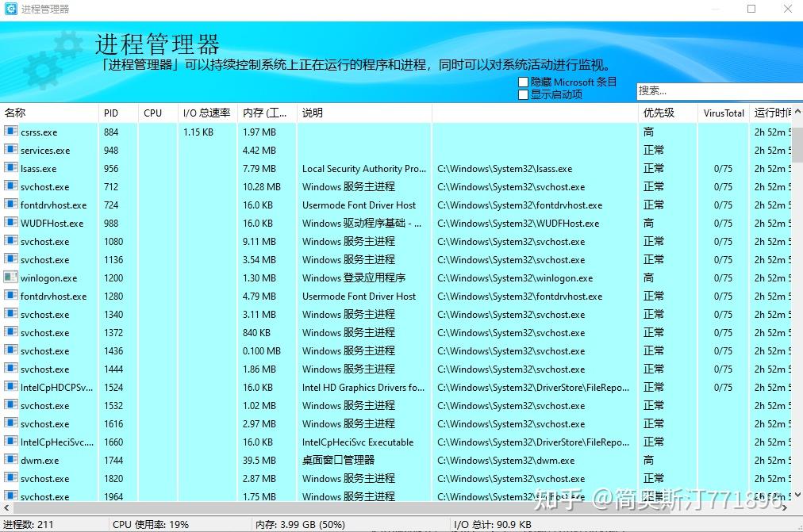Maximize the 进程管理器 window
The width and height of the screenshot is (803, 532).
tap(751, 9)
